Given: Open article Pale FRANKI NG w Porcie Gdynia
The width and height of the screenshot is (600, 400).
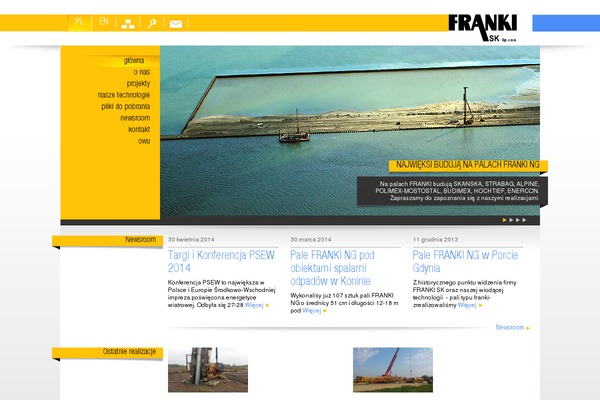Looking at the screenshot, I should pyautogui.click(x=465, y=261).
